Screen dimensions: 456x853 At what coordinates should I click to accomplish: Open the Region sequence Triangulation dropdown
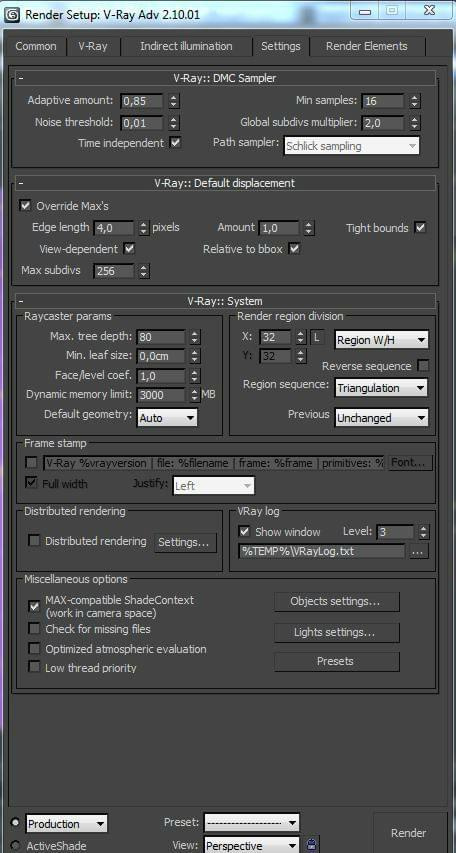pyautogui.click(x=381, y=388)
